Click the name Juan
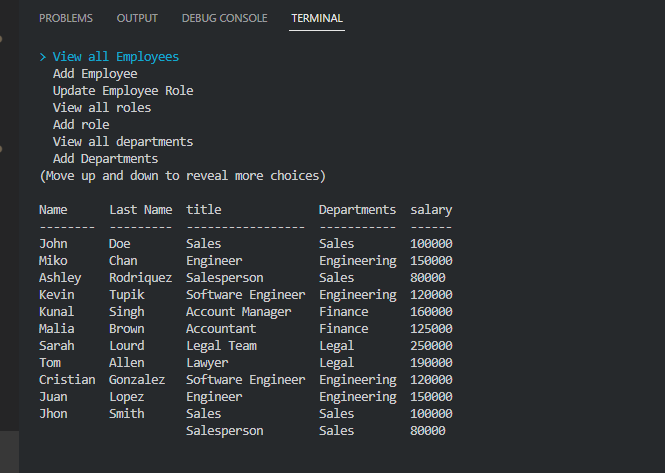 tap(53, 396)
